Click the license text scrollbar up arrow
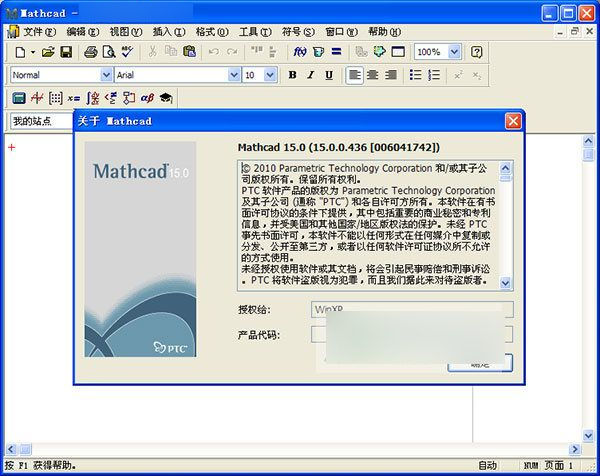Viewport: 600px width, 476px height. click(x=505, y=168)
